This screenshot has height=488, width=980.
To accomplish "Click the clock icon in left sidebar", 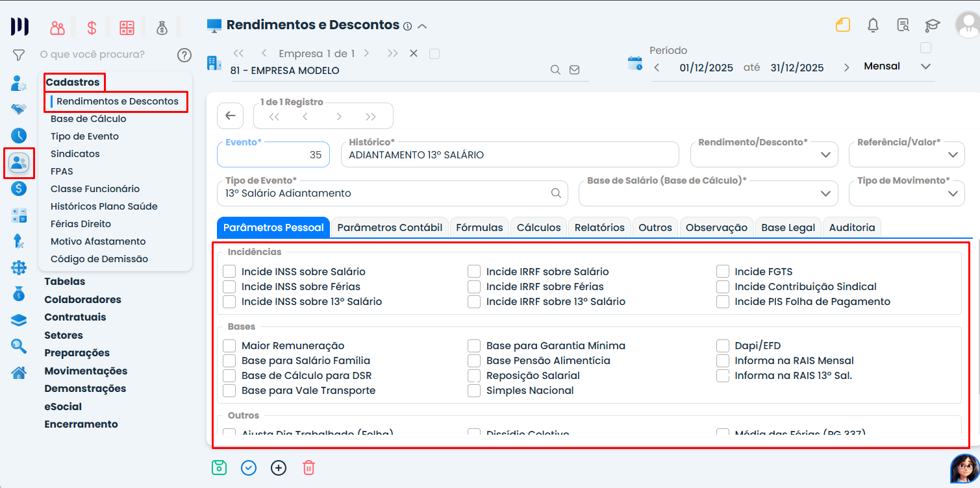I will 19,136.
